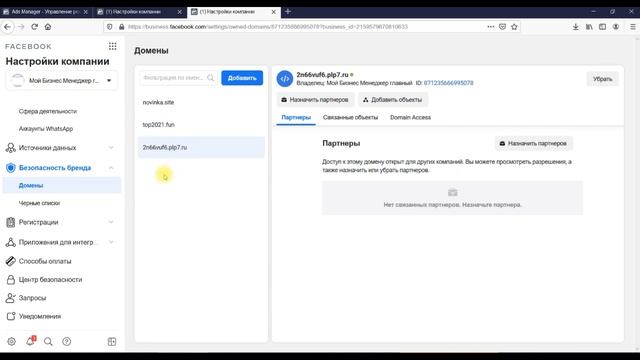The image size is (640, 360).
Task: Click the site security lock icon
Action: point(121,27)
